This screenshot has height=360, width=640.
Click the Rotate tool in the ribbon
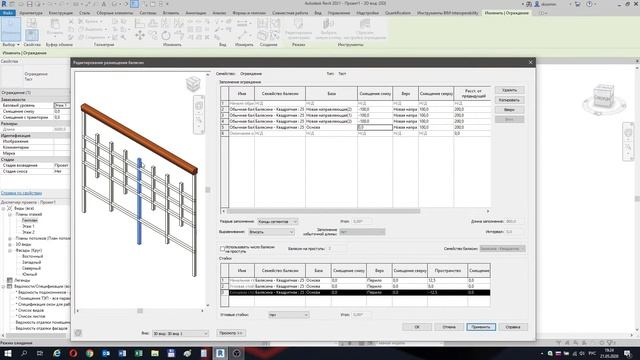(166, 36)
